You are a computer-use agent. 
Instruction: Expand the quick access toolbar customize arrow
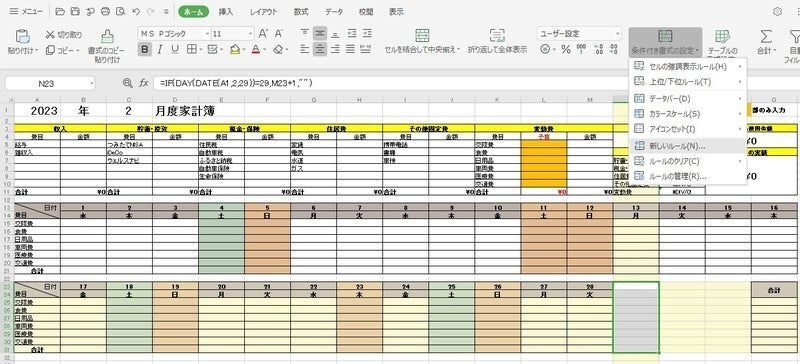pyautogui.click(x=166, y=11)
